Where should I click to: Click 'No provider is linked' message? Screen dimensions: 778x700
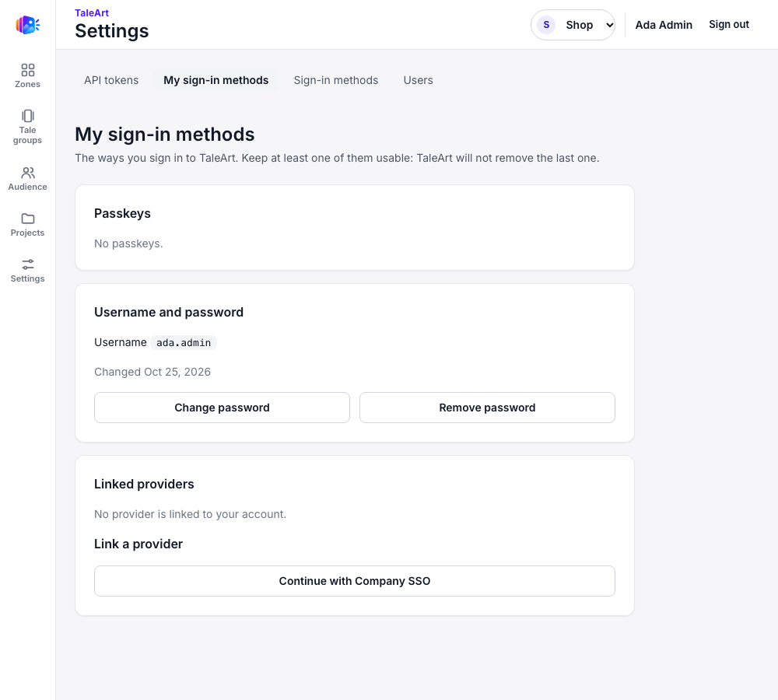190,514
